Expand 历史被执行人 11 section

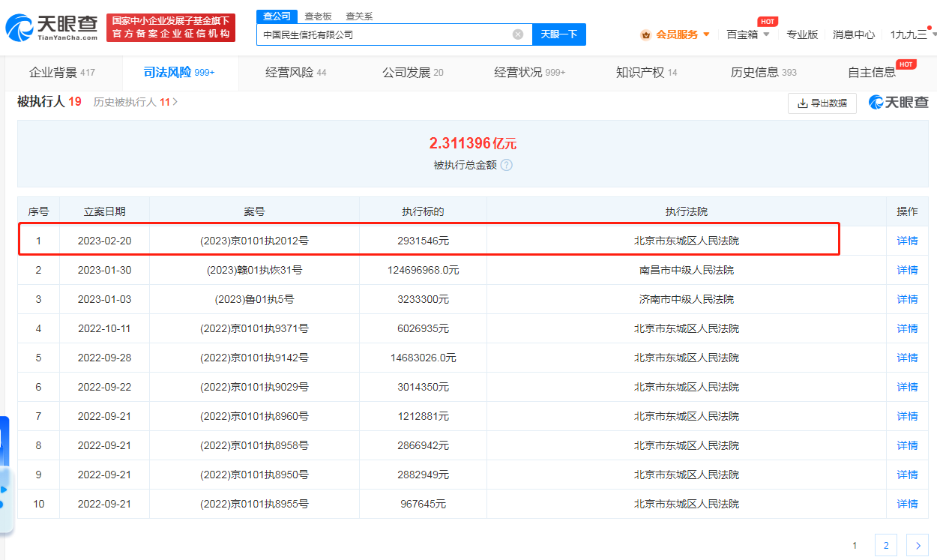tap(136, 102)
